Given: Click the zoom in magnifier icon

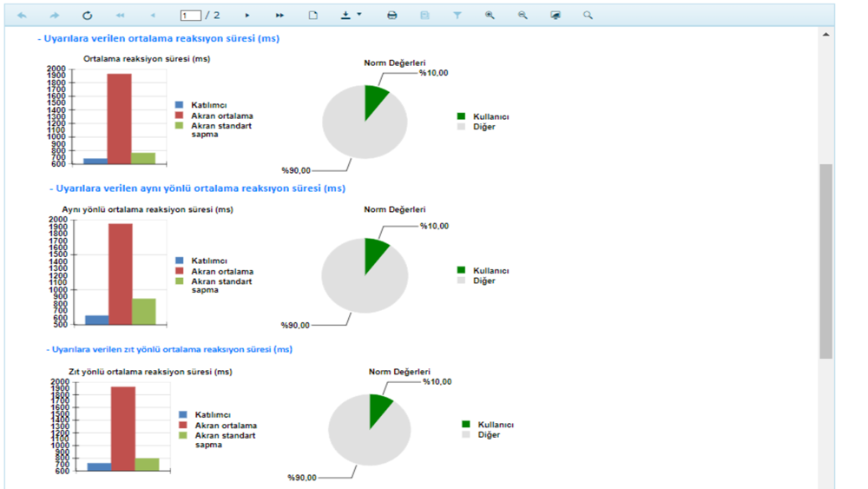Looking at the screenshot, I should click(x=490, y=16).
